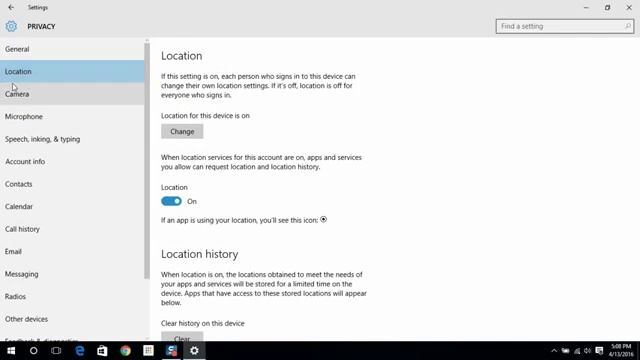Screen dimensions: 640x360
Task: Open Calendar privacy settings
Action: 72,207
